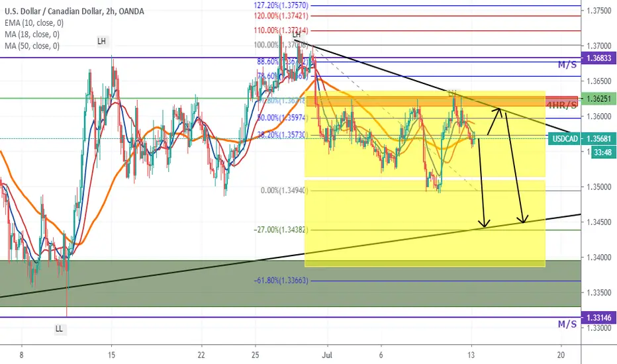Click the -61.80%(1.33663) Fibonacci level label
The width and height of the screenshot is (617, 364).
pyautogui.click(x=281, y=281)
